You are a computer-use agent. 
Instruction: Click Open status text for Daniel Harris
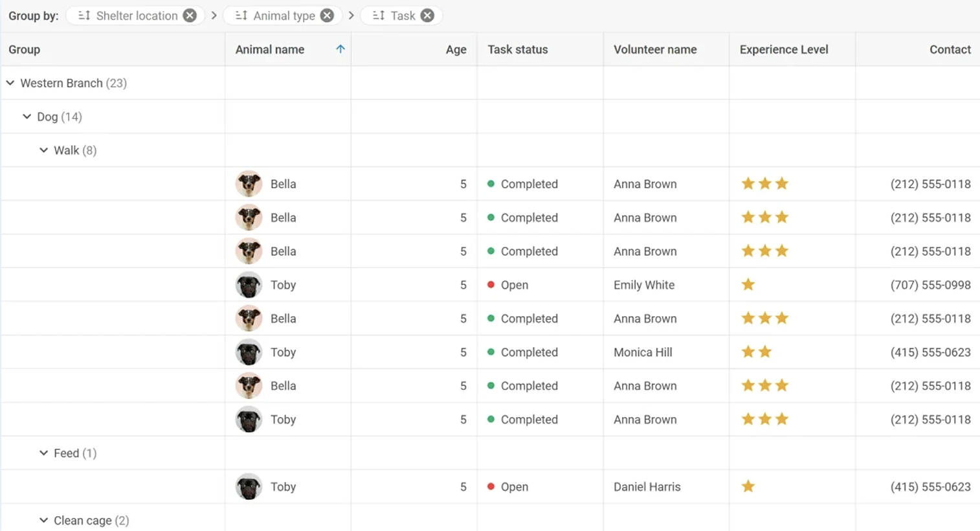click(x=515, y=487)
